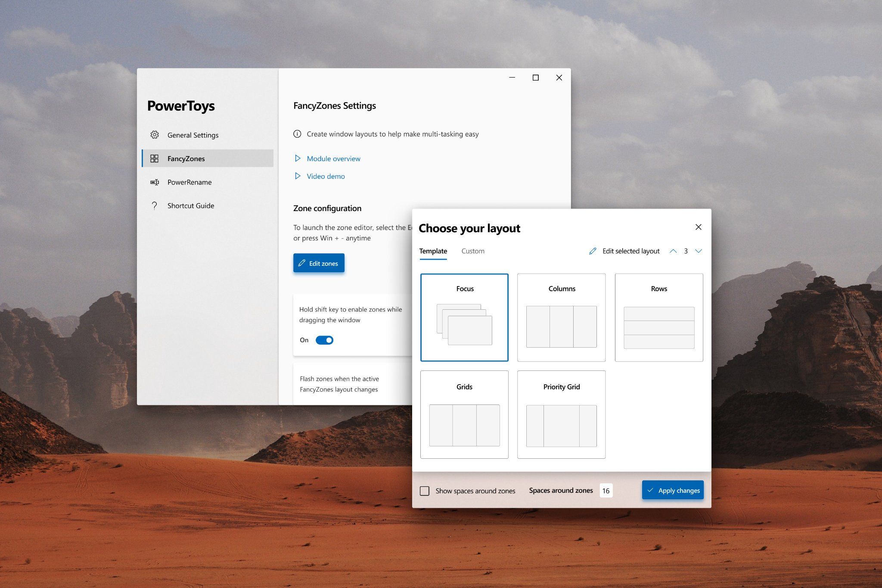This screenshot has width=882, height=588.
Task: Click the PowerRename icon in sidebar
Action: click(155, 182)
